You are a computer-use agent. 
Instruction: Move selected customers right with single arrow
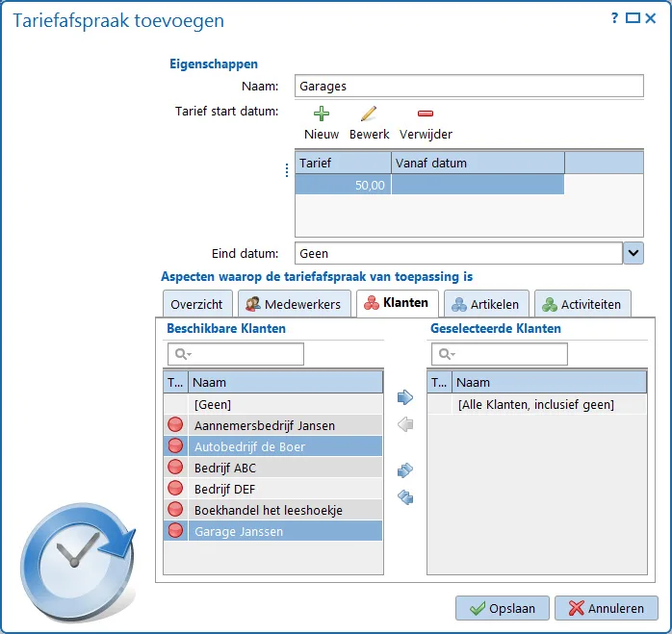coord(405,397)
